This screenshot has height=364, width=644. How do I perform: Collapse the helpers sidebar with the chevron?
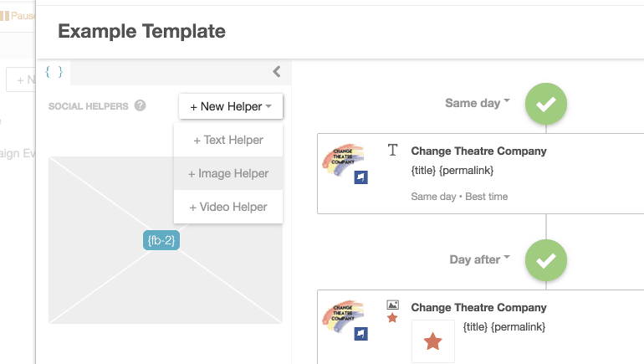277,72
